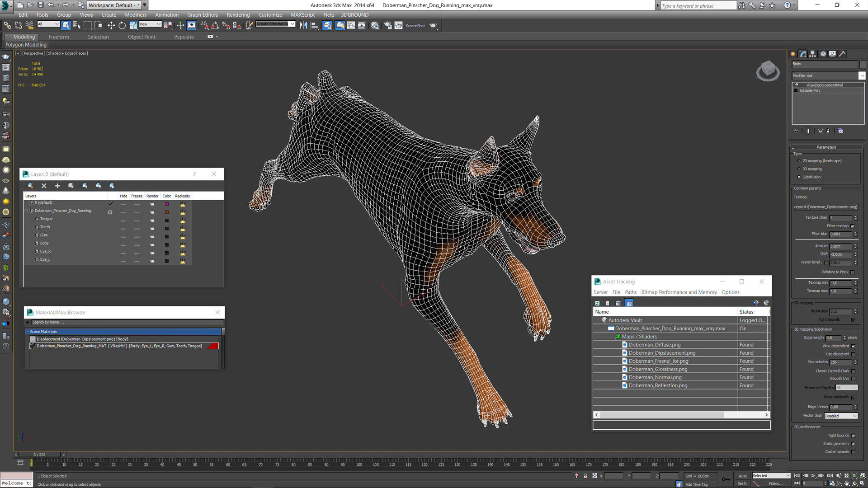Switch to the Freeform ribbon tab
868x488 pixels.
(x=59, y=37)
